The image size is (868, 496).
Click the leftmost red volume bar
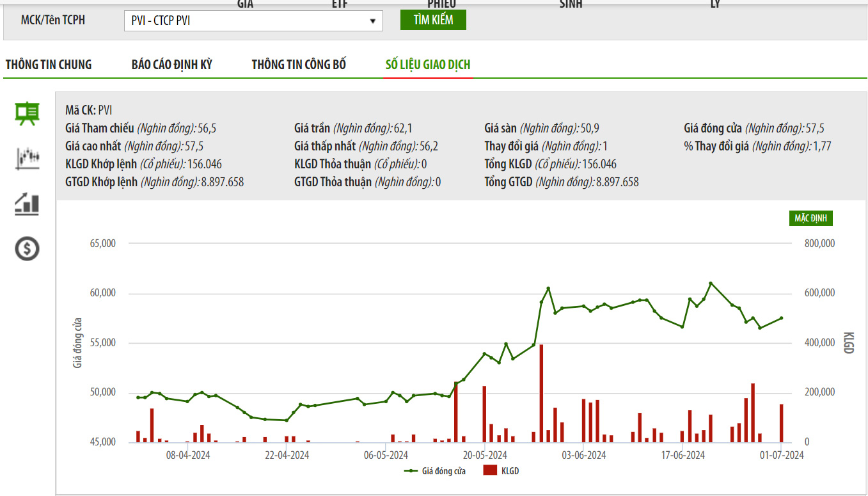point(138,436)
